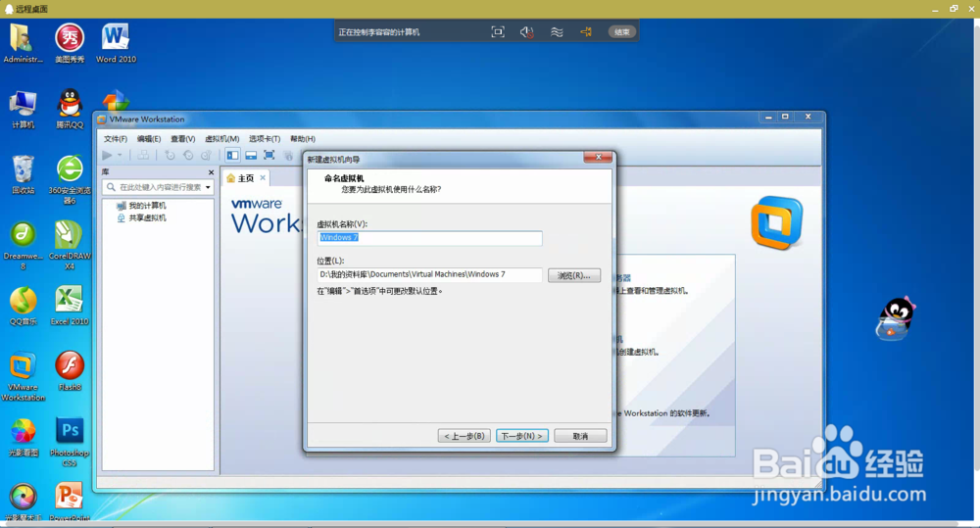Image resolution: width=980 pixels, height=528 pixels.
Task: Open the 文件(F) menu
Action: pyautogui.click(x=115, y=139)
